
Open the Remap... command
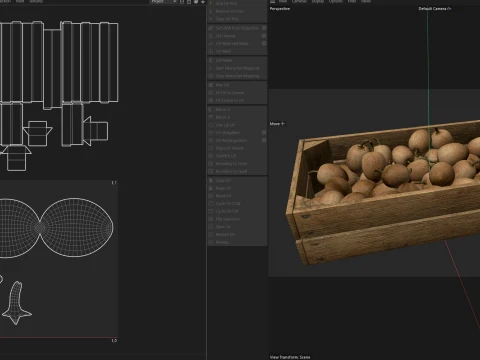pyautogui.click(x=222, y=242)
